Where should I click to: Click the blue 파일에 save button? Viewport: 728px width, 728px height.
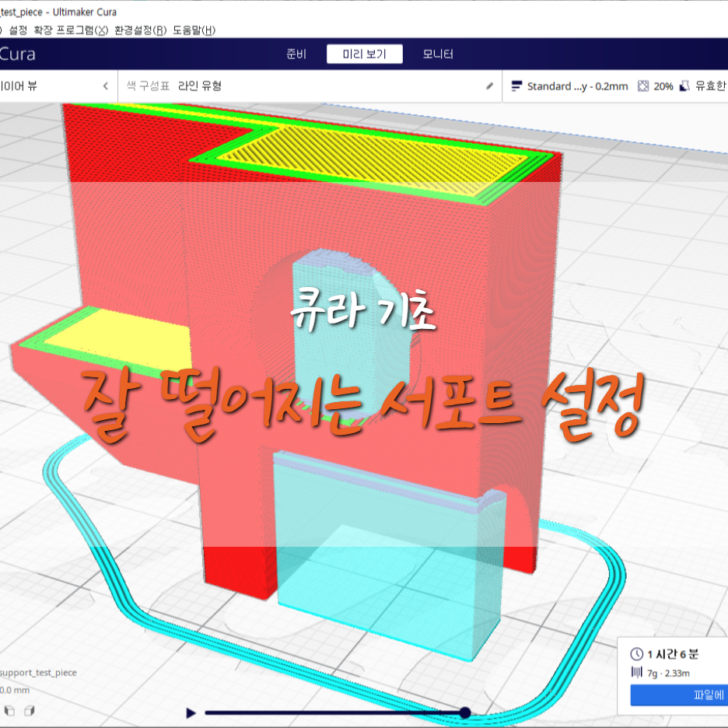pos(679,695)
